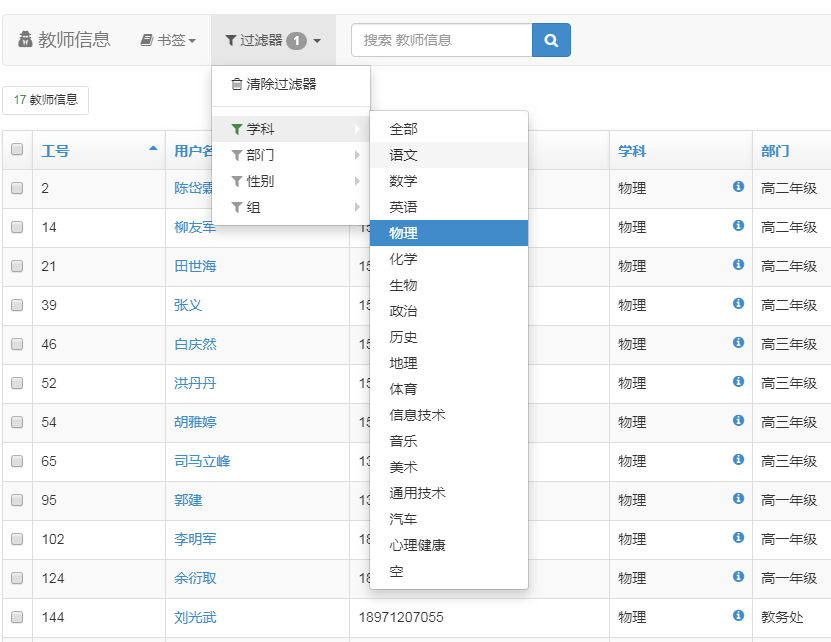Toggle the select-all checkbox in table header
This screenshot has height=642, width=831.
click(17, 150)
